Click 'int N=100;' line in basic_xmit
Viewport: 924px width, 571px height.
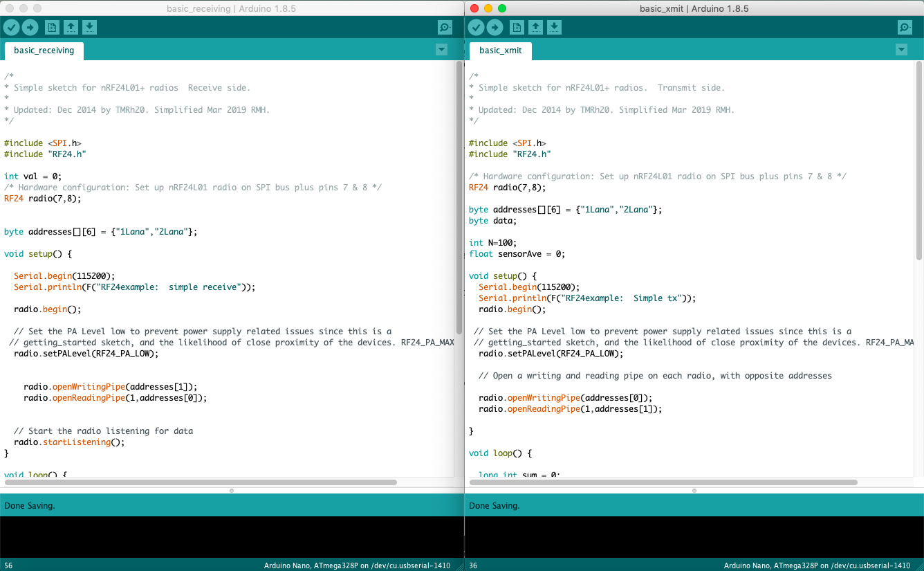click(x=493, y=243)
